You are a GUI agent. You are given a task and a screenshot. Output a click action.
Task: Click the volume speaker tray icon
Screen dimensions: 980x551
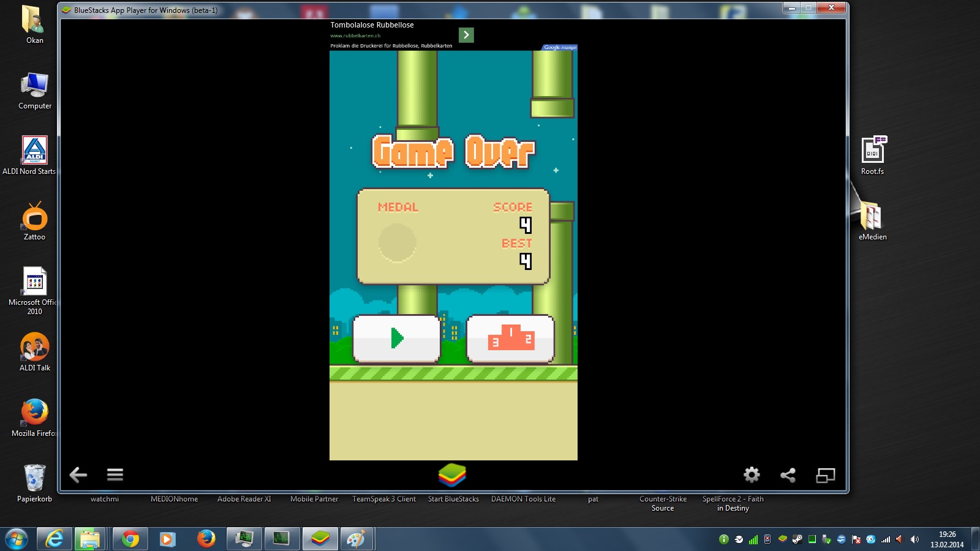tap(914, 539)
